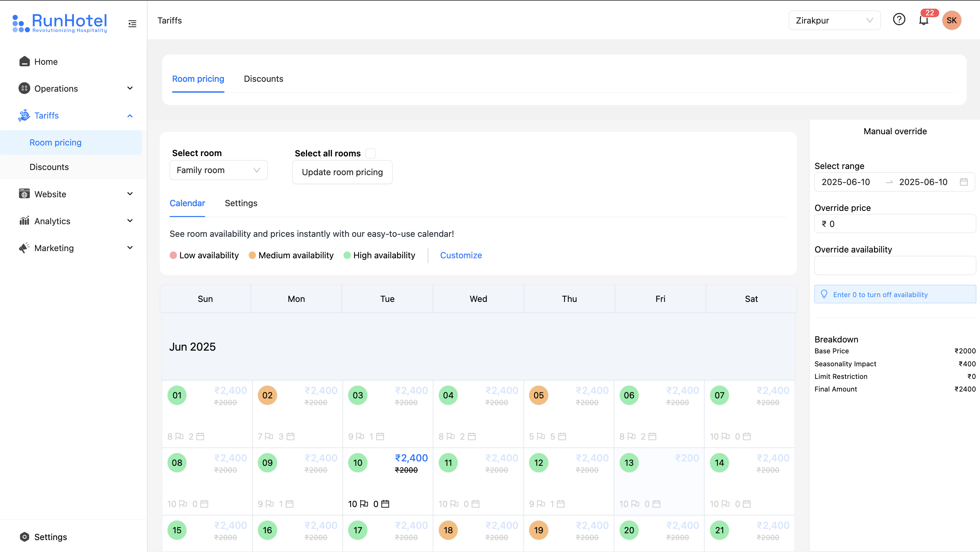This screenshot has height=552, width=980.
Task: Click the High availability green dot
Action: (347, 255)
